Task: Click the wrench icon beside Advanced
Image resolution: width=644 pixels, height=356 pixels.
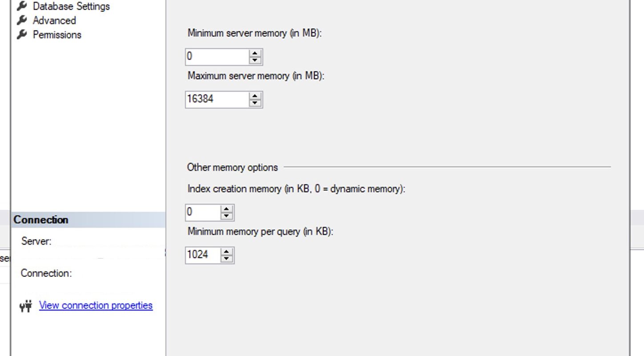Action: 22,20
